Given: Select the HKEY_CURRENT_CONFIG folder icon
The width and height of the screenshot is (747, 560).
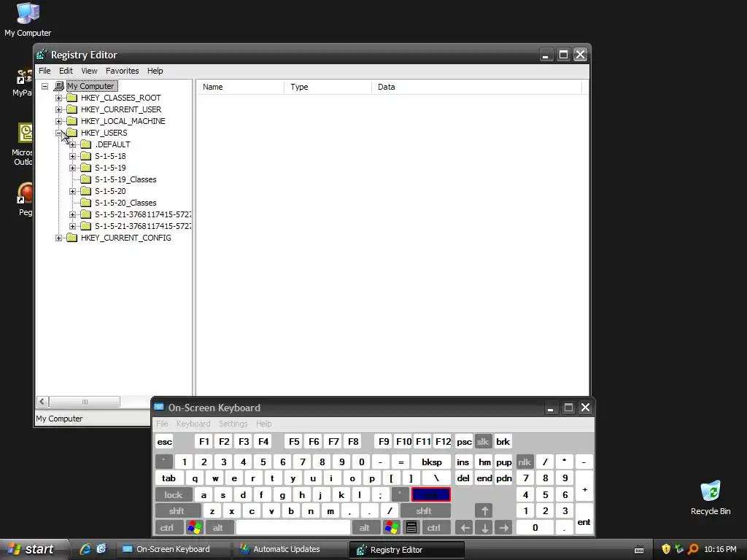Looking at the screenshot, I should pyautogui.click(x=72, y=238).
